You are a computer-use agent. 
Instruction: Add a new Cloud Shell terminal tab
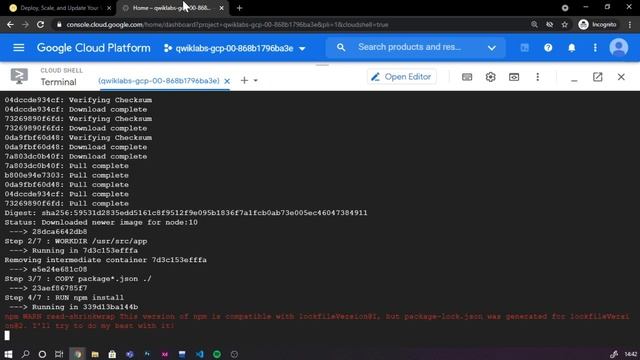pyautogui.click(x=244, y=80)
